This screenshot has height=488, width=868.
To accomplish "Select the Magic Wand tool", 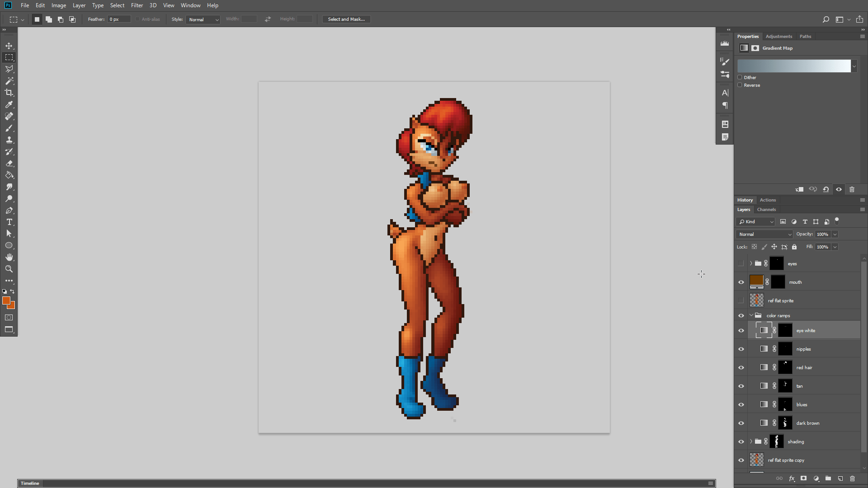I will pos(9,81).
